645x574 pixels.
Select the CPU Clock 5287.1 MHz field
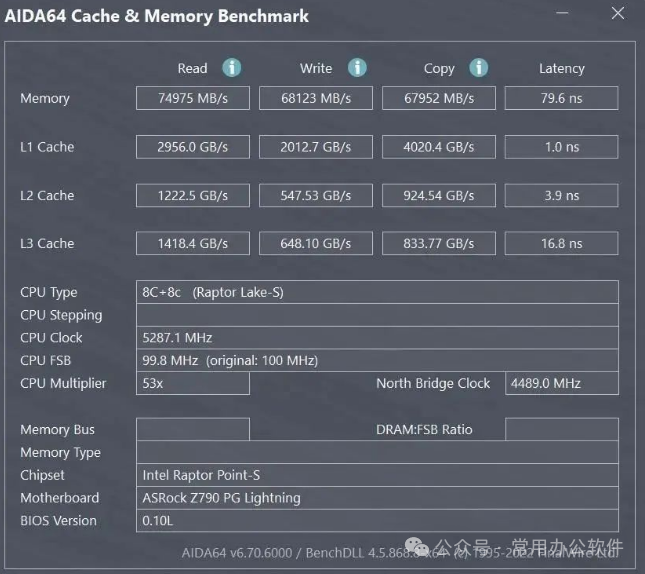[x=377, y=338]
